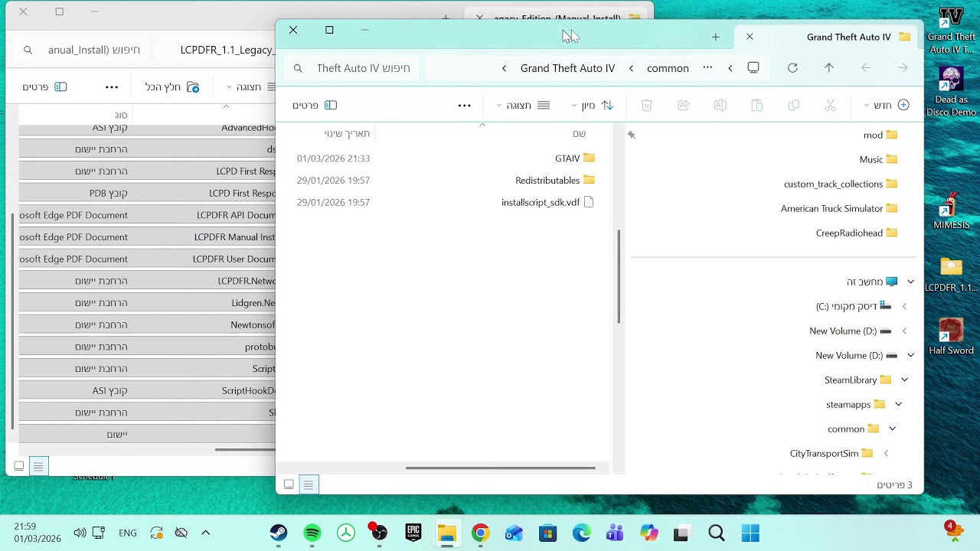Navigate forward in File Explorer
Screen dimensions: 980x551
click(x=866, y=68)
